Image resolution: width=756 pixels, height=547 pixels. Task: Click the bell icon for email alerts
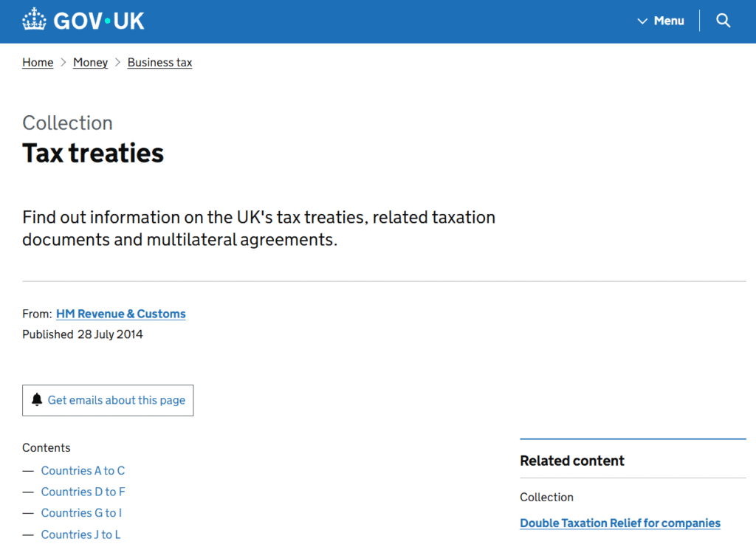(x=37, y=400)
